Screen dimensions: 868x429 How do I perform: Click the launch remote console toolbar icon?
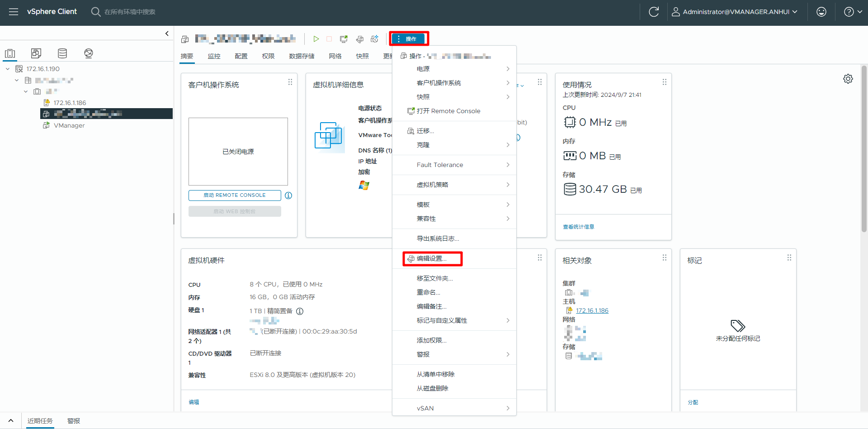pyautogui.click(x=344, y=39)
